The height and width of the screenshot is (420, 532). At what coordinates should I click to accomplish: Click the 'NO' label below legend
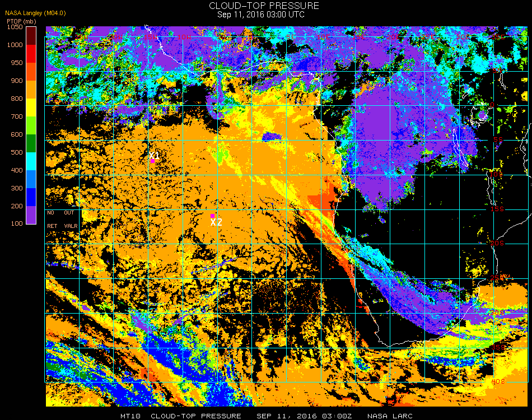[50, 213]
